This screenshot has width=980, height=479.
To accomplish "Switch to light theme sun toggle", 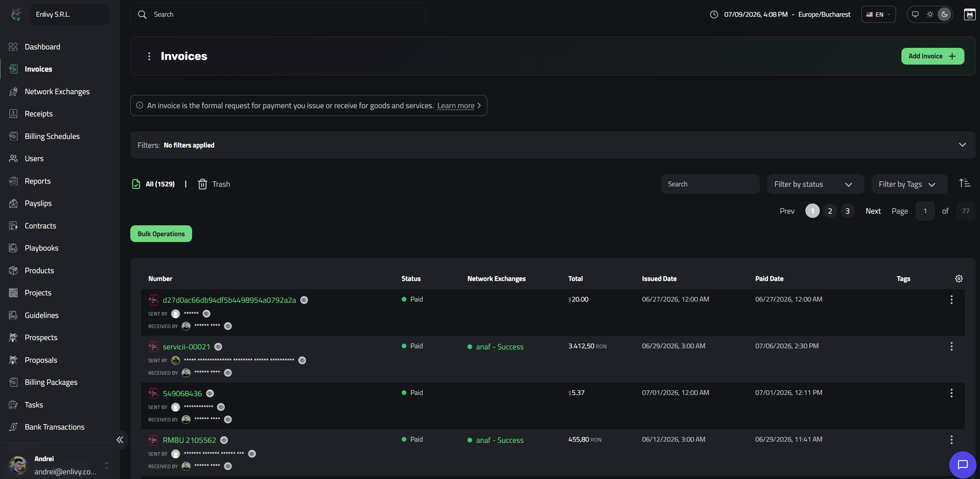I will pos(930,14).
